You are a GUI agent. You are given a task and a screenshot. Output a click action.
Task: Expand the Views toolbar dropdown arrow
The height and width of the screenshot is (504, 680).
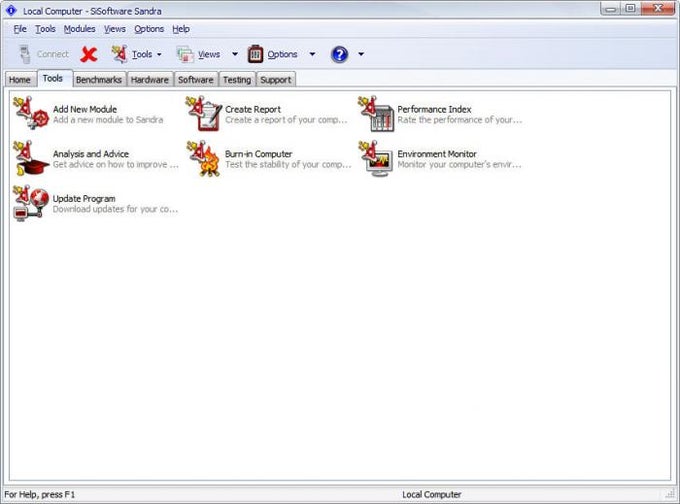235,54
